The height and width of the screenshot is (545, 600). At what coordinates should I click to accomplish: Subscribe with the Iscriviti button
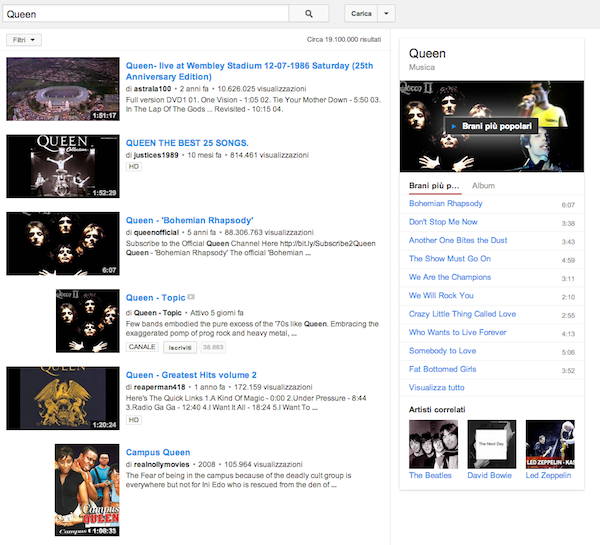(x=180, y=348)
